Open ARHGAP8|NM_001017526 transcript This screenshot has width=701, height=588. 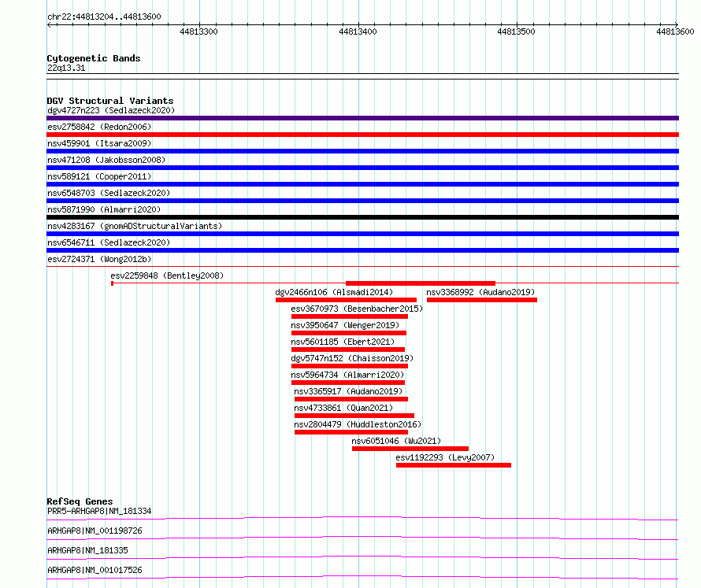(x=95, y=570)
